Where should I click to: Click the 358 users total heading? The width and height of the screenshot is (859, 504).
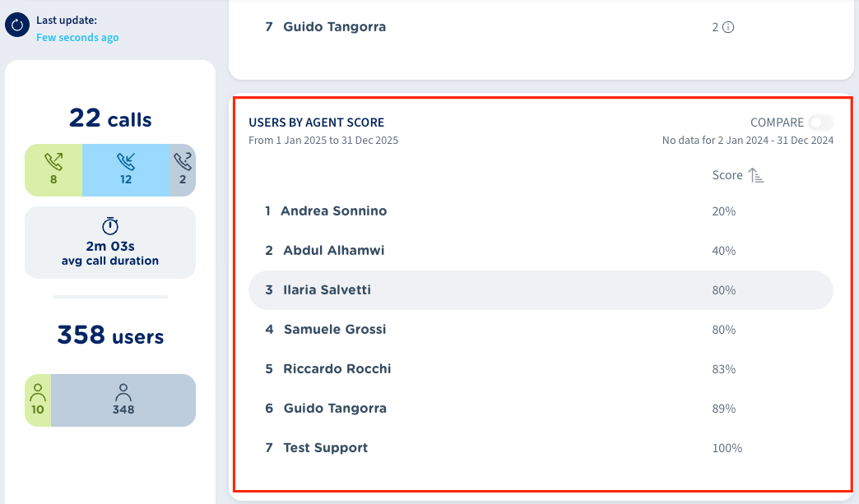coord(110,335)
